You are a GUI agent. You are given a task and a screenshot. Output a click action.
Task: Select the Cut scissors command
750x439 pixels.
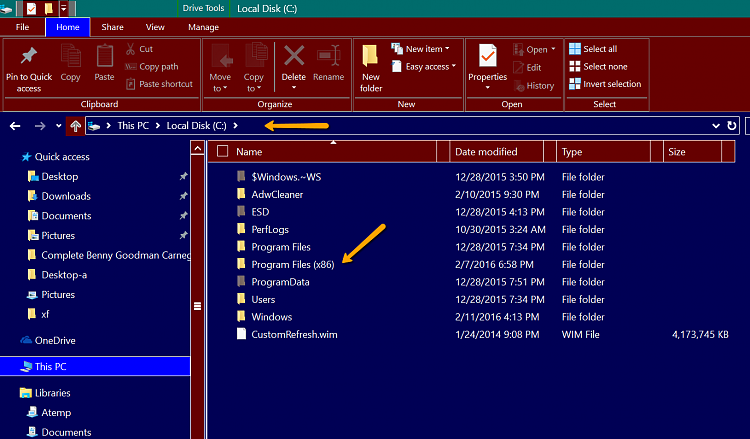pos(139,49)
